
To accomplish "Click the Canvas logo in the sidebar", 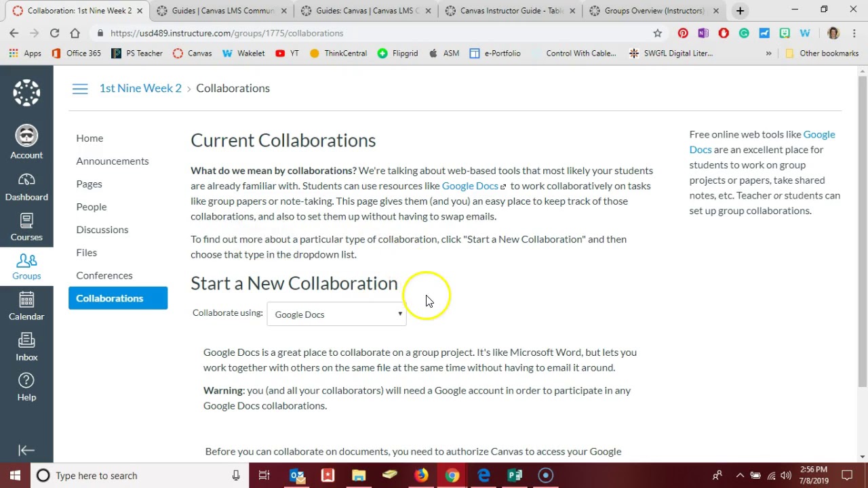I will pyautogui.click(x=26, y=93).
